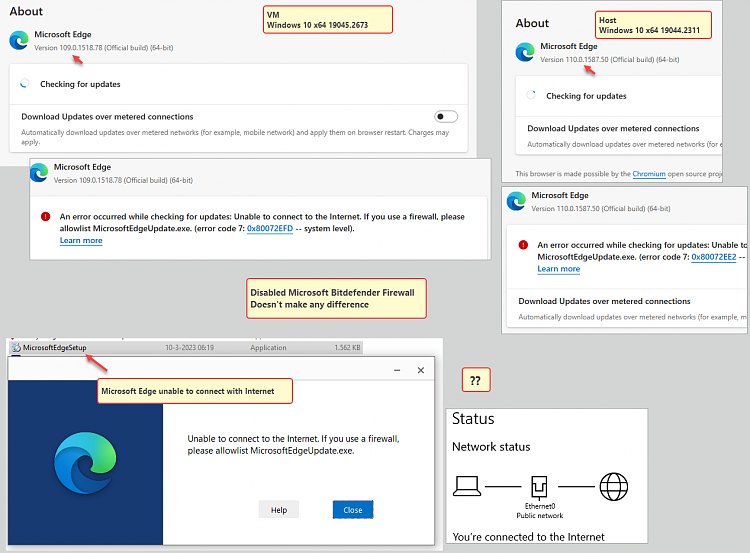This screenshot has height=553, width=750.
Task: Click the red error icon in Host panel
Action: [523, 245]
